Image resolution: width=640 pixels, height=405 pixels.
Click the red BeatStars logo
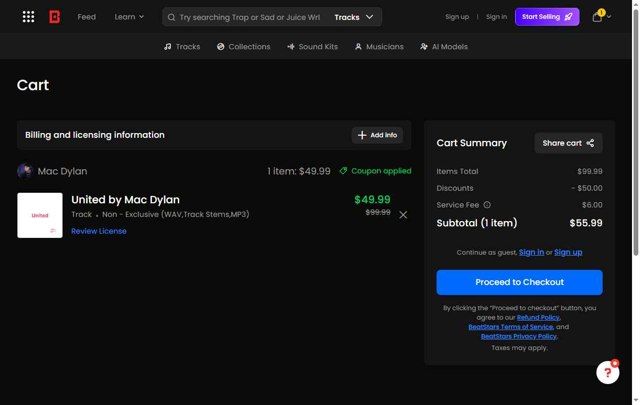tap(54, 17)
